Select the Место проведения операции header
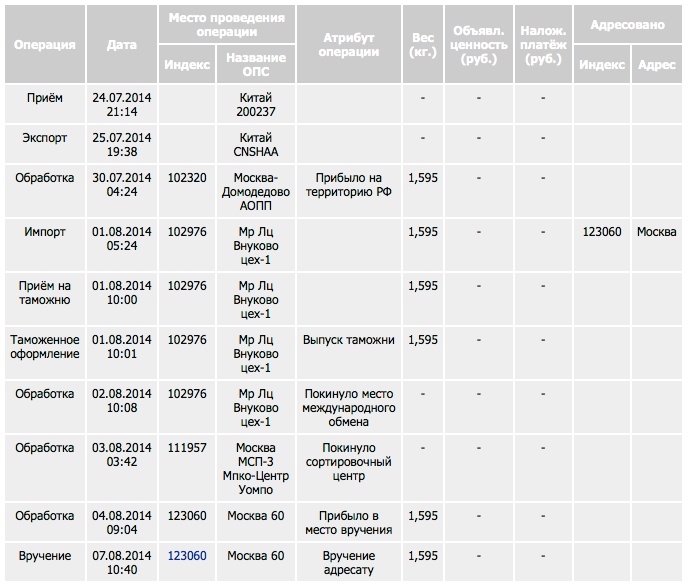 coord(227,25)
